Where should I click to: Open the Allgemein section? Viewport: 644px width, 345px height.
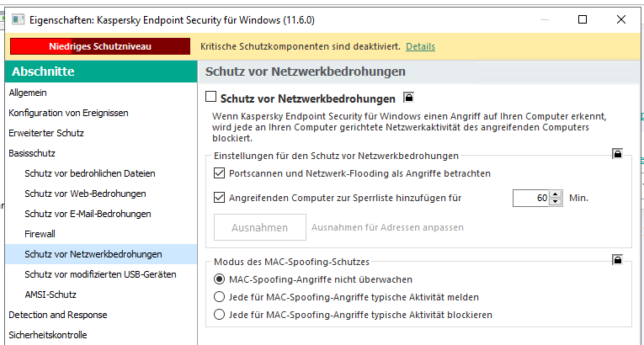point(28,93)
